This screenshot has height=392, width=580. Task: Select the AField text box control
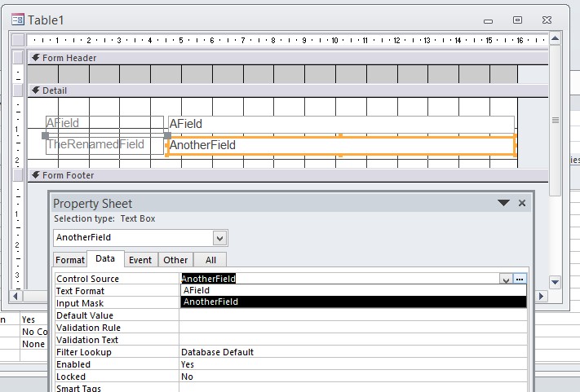pos(341,124)
